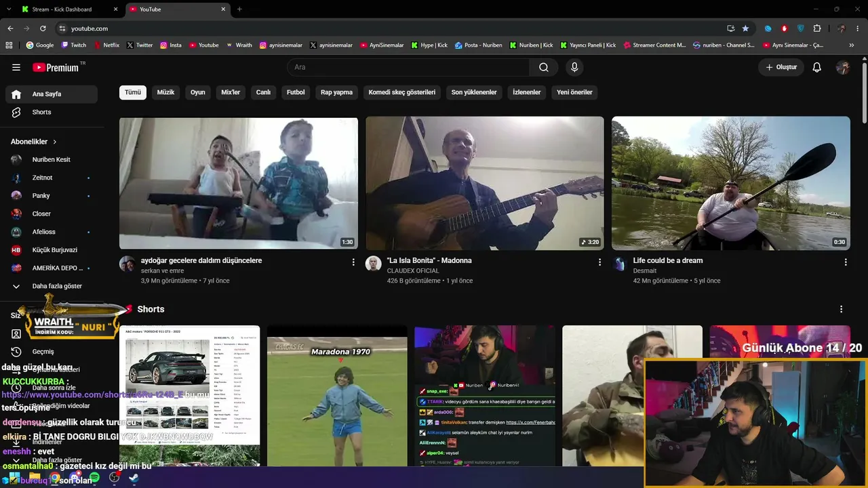This screenshot has height=488, width=868.
Task: Open the Chrome tab search dropdown
Action: (x=8, y=9)
